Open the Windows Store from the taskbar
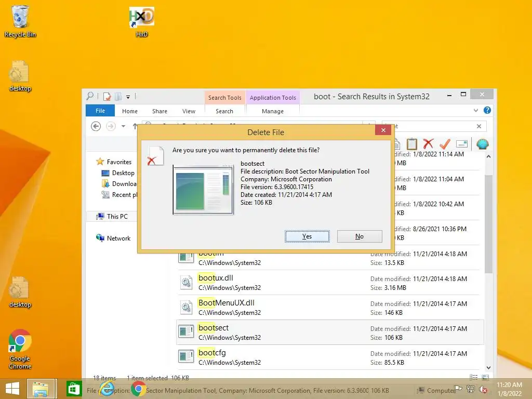 (74, 389)
